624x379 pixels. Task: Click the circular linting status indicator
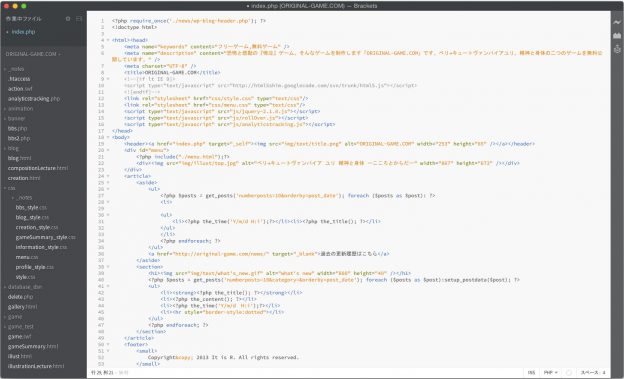pos(569,373)
